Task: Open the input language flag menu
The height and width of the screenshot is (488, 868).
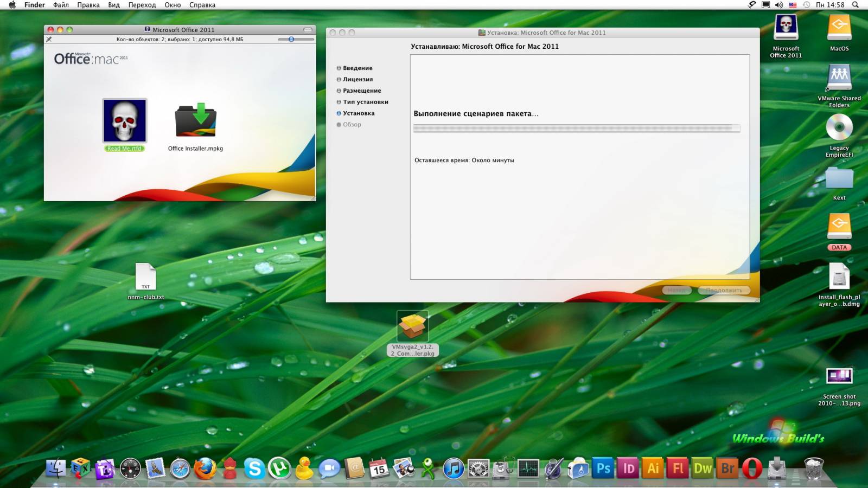Action: pos(793,5)
